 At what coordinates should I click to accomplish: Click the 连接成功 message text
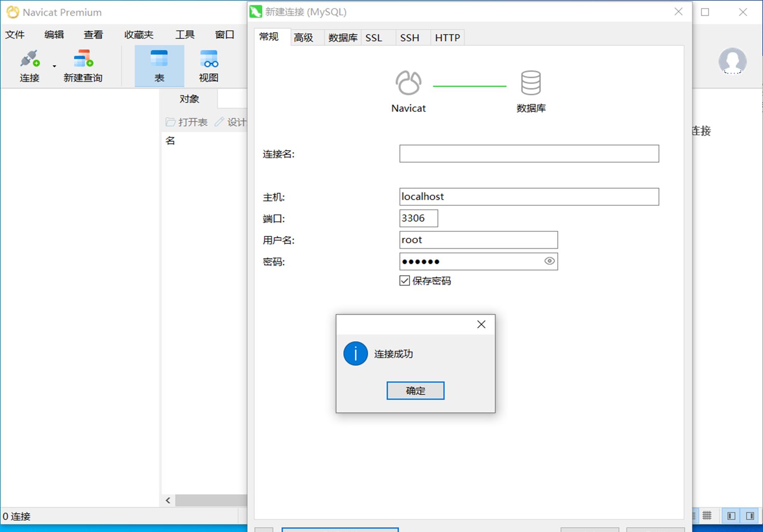393,354
